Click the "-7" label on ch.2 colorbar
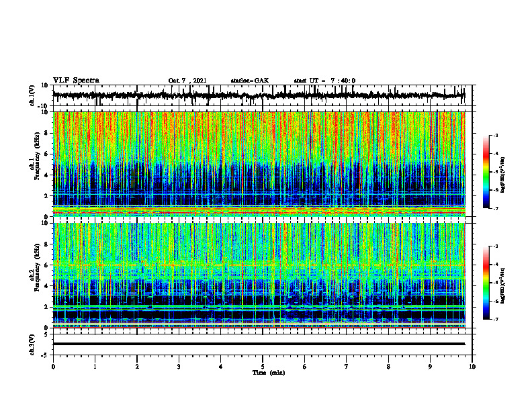 (495, 319)
